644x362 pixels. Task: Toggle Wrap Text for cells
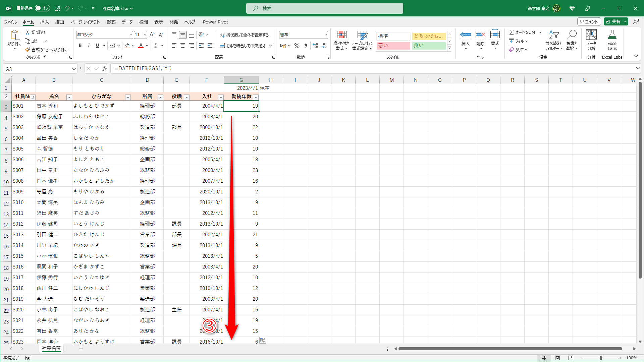pos(244,35)
